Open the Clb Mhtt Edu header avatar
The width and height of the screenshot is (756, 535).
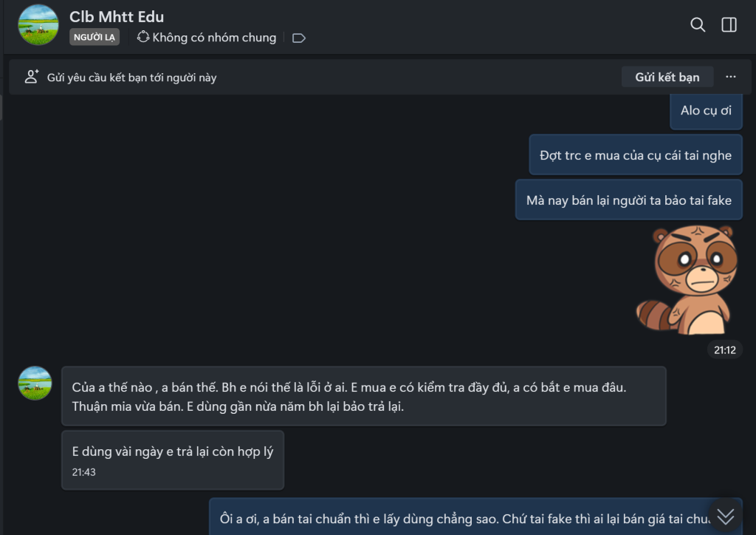click(38, 25)
